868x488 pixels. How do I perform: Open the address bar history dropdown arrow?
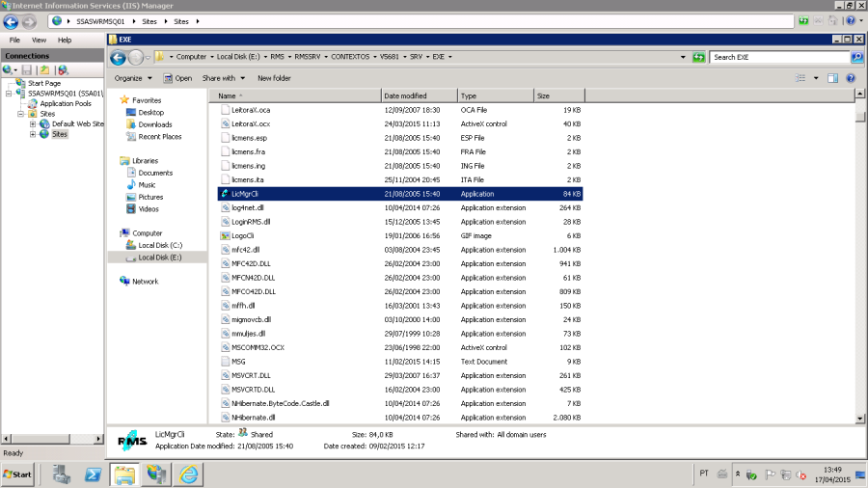point(683,57)
